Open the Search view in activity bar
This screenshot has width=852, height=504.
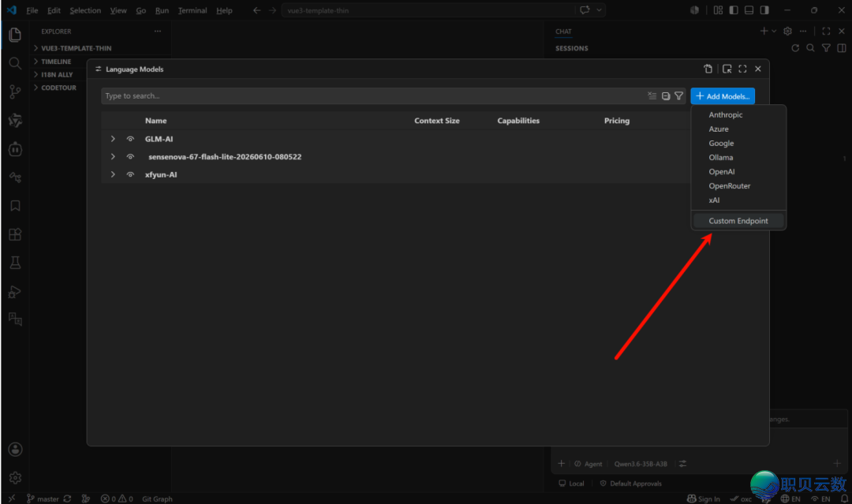point(15,64)
